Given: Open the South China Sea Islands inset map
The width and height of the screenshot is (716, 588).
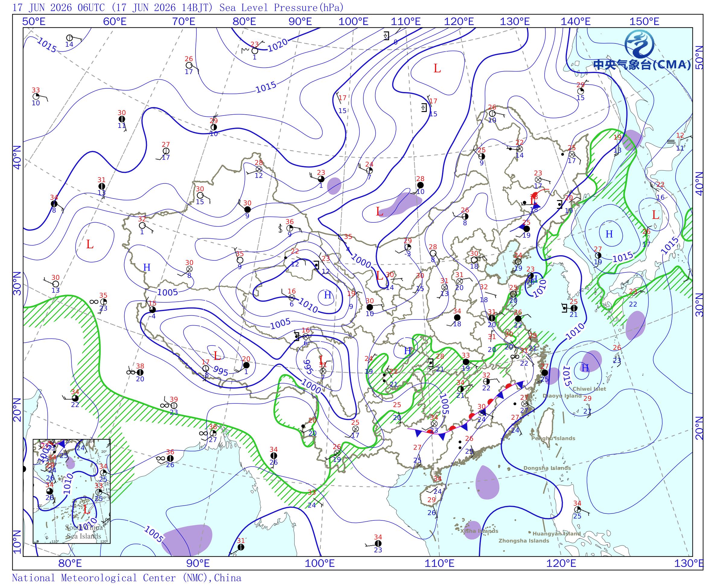Looking at the screenshot, I should [x=72, y=491].
